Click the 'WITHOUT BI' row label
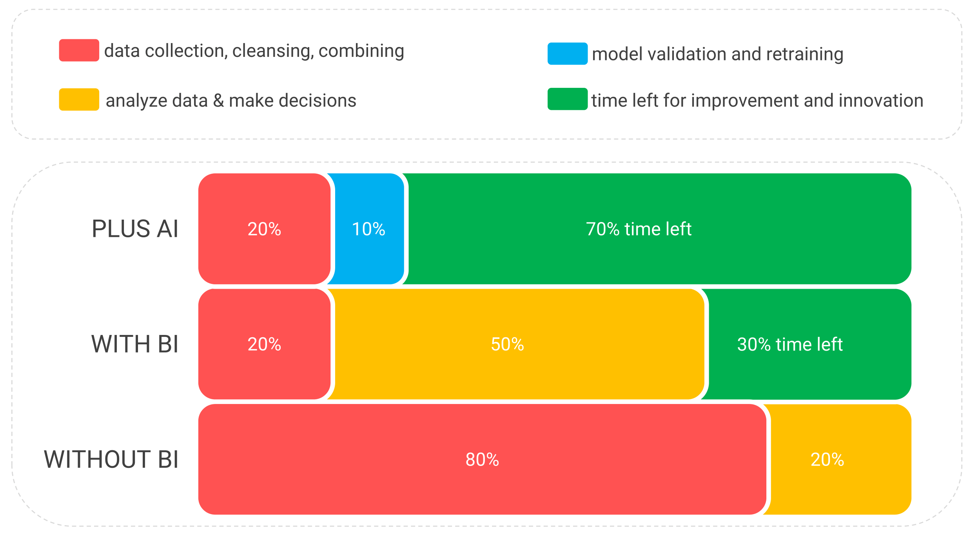The height and width of the screenshot is (533, 980). [x=111, y=459]
